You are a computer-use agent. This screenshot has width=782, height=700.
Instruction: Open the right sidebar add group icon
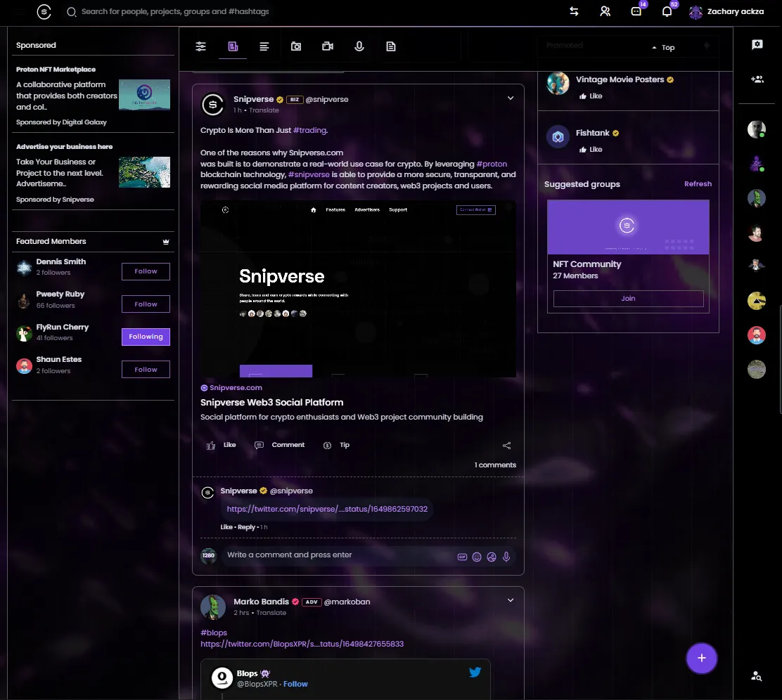(x=757, y=79)
